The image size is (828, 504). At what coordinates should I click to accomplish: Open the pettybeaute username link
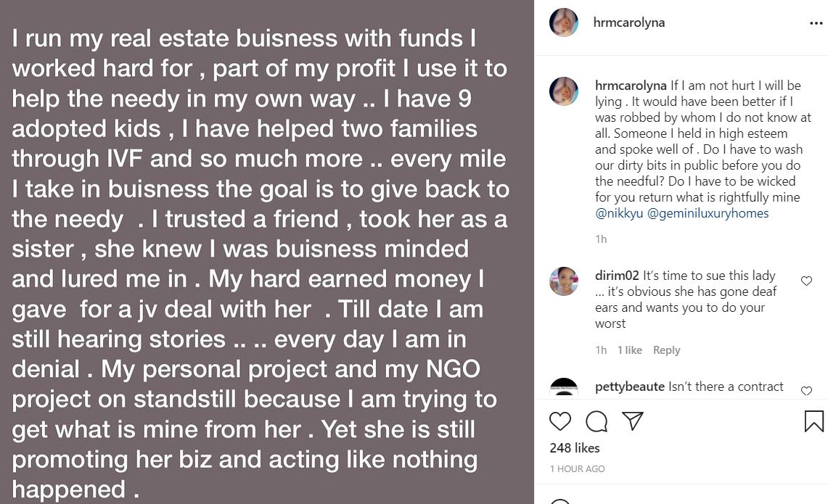pyautogui.click(x=629, y=387)
